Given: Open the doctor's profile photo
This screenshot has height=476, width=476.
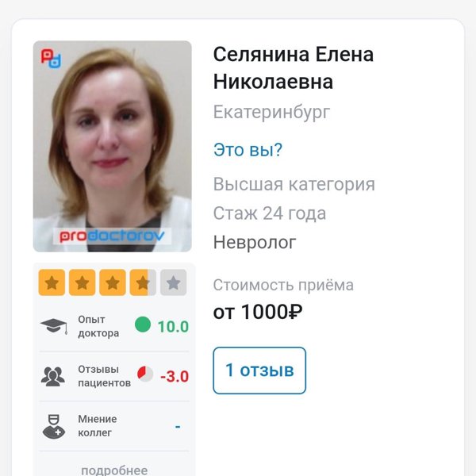Looking at the screenshot, I should [113, 146].
